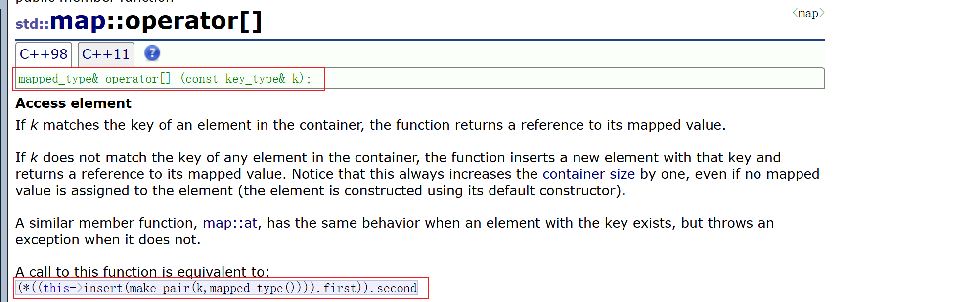
Task: Click '.second' at the code's end
Action: pyautogui.click(x=396, y=288)
